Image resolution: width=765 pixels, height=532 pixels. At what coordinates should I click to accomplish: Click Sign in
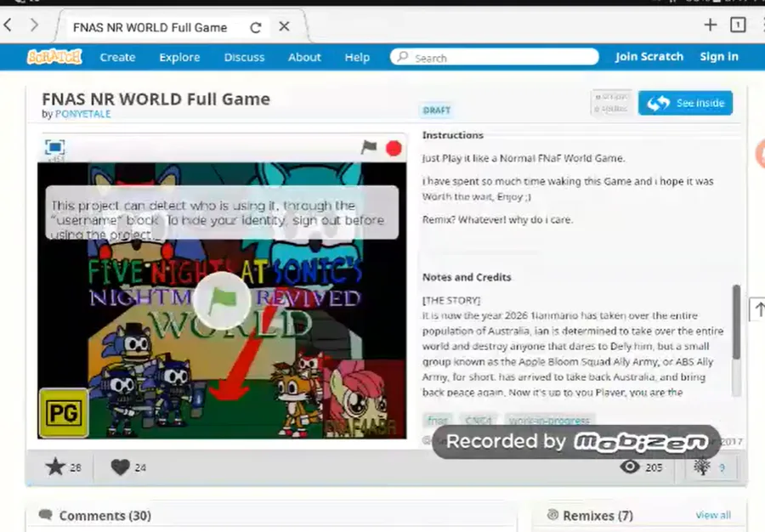pos(719,57)
